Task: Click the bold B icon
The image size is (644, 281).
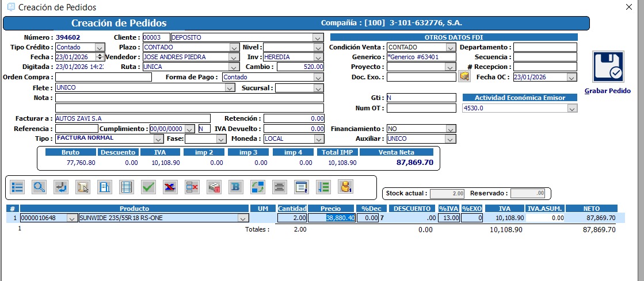Action: pos(236,187)
